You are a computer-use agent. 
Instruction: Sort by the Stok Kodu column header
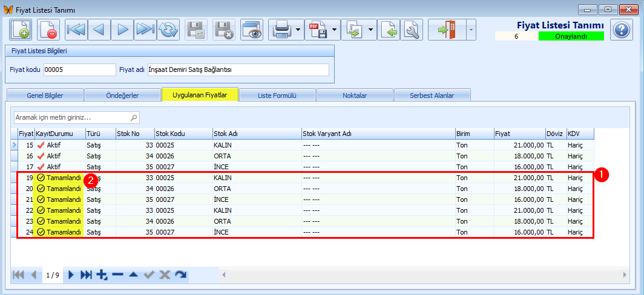pyautogui.click(x=183, y=134)
